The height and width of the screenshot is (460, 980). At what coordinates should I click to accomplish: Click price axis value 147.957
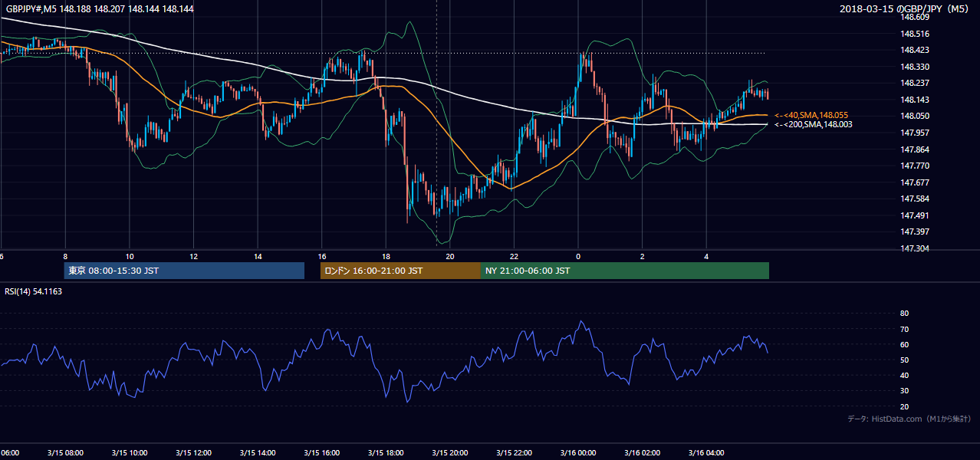[914, 133]
